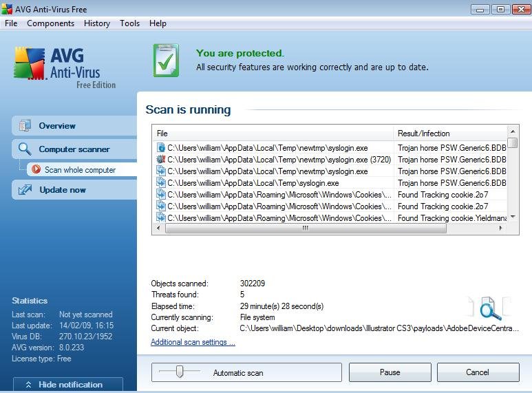Click the Automatic scan speed slider
This screenshot has width=532, height=393.
tap(180, 372)
